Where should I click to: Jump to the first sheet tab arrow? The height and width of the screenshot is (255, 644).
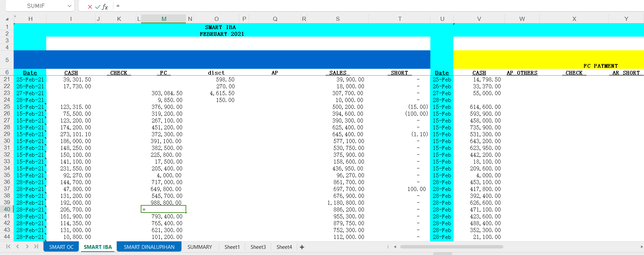click(x=8, y=246)
